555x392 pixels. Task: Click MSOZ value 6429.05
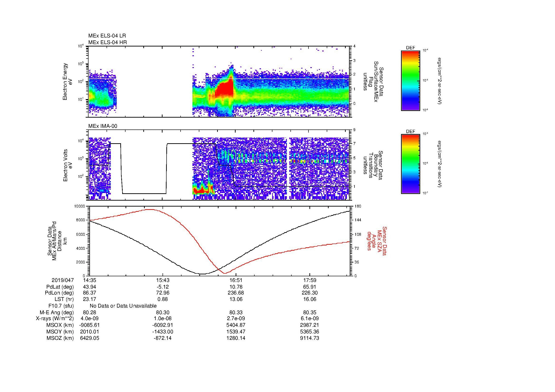(89, 338)
